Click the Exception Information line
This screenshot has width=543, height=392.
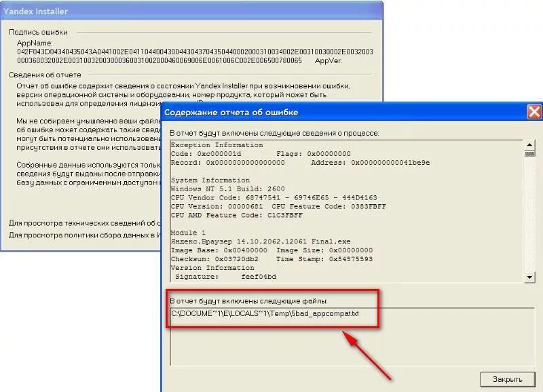pyautogui.click(x=217, y=145)
